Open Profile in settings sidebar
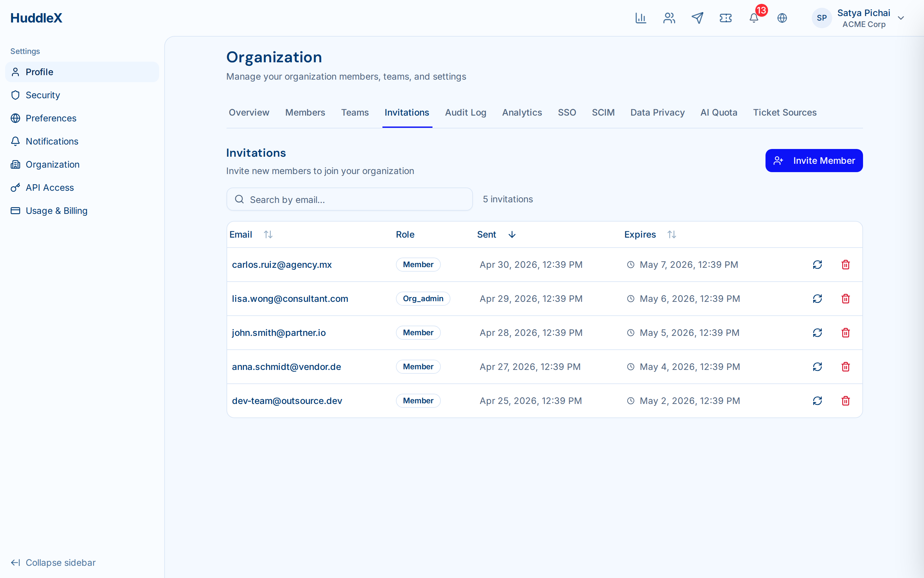This screenshot has width=924, height=578. (82, 72)
